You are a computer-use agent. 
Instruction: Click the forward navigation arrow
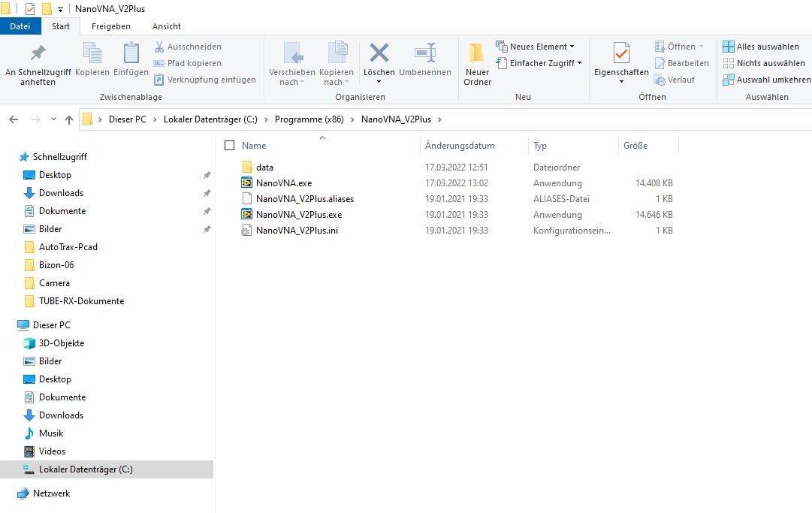[x=36, y=119]
